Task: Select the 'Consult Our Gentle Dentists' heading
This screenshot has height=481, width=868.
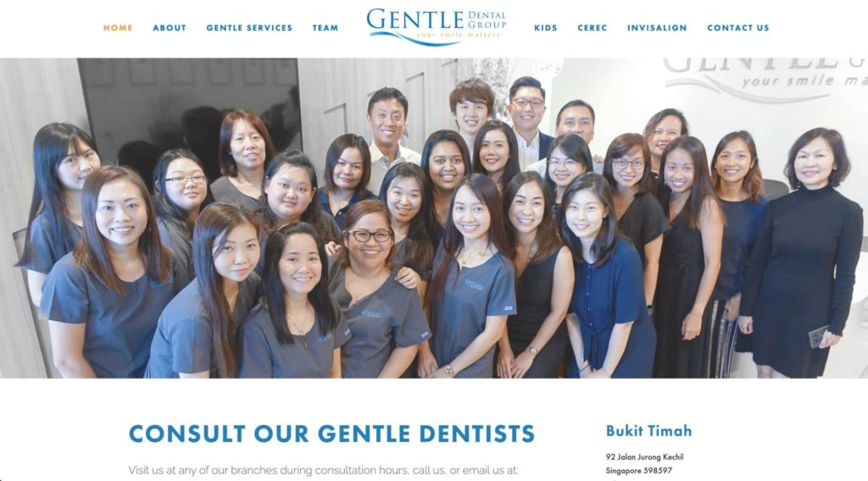Action: coord(331,434)
